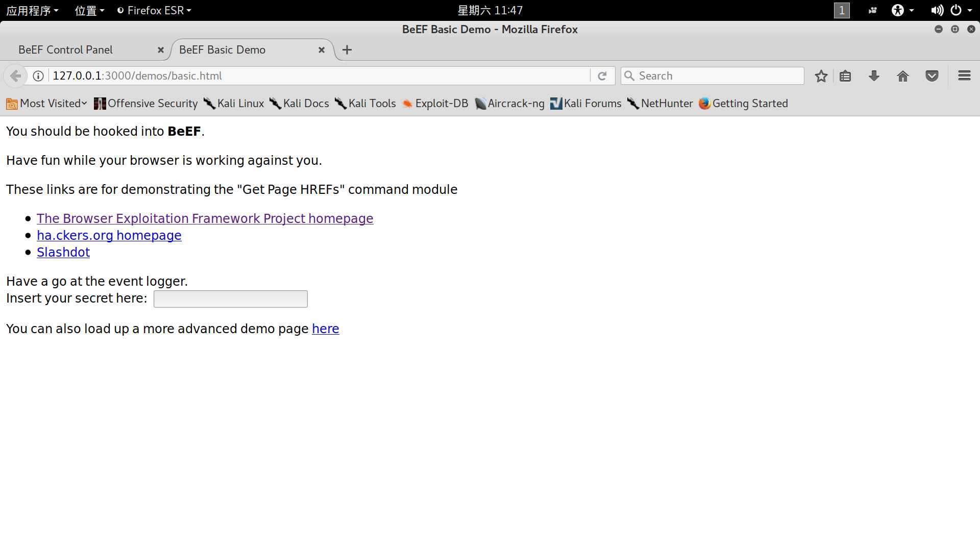Open the advanced demo page 'here' link

(325, 329)
